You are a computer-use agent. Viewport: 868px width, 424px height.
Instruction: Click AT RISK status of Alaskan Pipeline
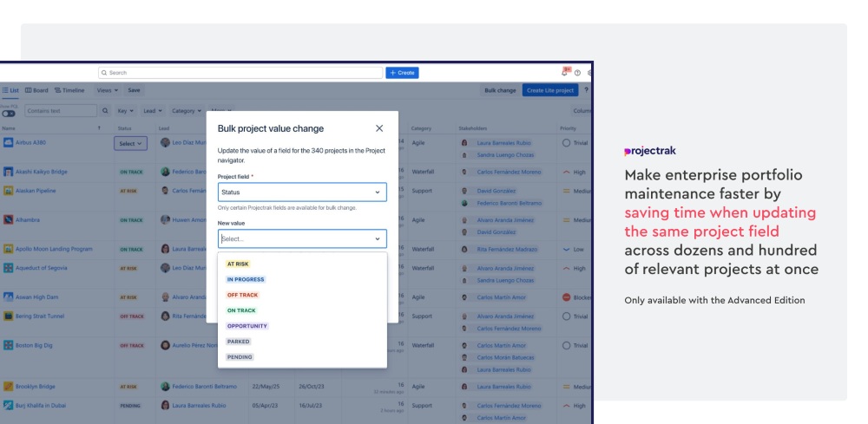point(128,192)
